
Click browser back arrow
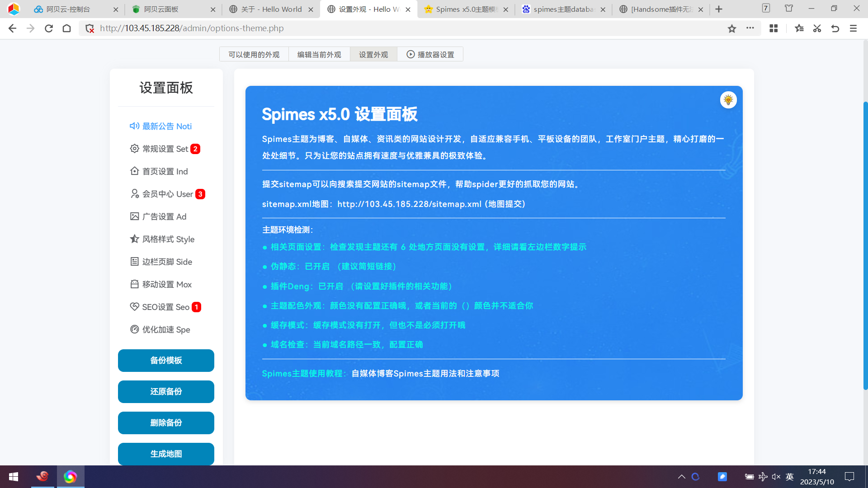12,28
